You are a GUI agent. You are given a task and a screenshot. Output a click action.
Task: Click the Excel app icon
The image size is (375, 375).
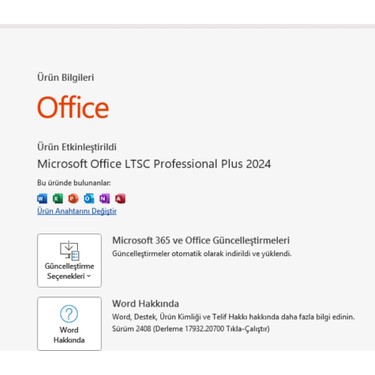pyautogui.click(x=58, y=199)
